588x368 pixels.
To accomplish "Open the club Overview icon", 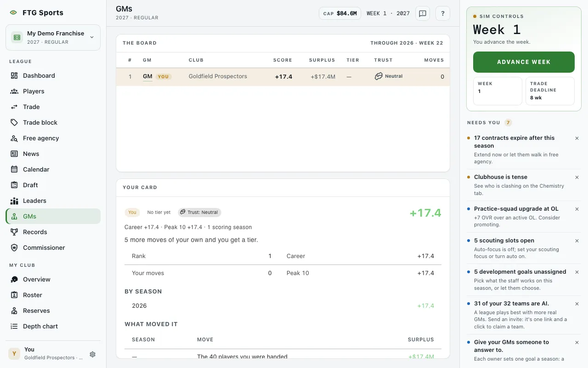I will click(14, 279).
